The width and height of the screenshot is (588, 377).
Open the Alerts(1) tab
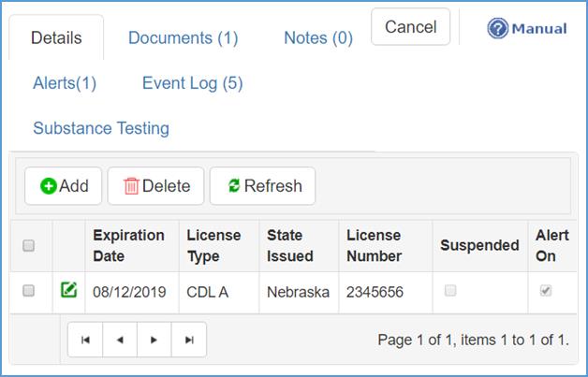tap(65, 83)
